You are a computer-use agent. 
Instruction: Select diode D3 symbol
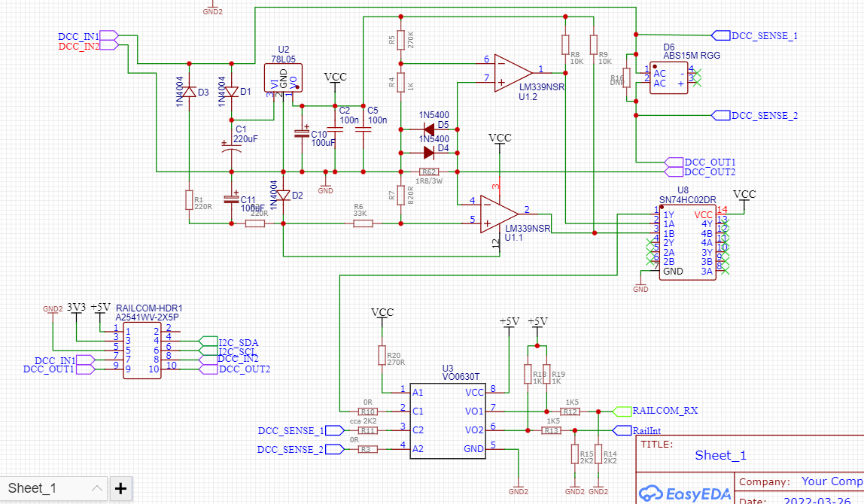pyautogui.click(x=190, y=92)
